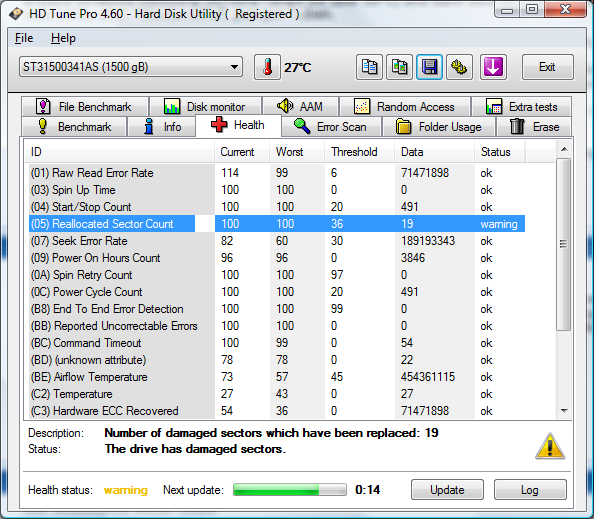Screen dimensions: 594x519
Task: Click the Exit button
Action: pos(547,67)
